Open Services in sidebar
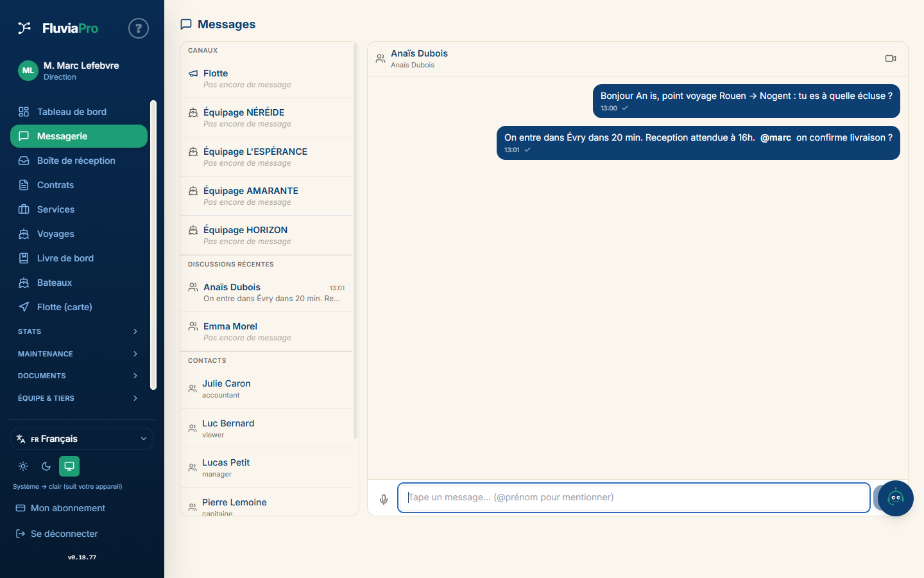 click(79, 209)
